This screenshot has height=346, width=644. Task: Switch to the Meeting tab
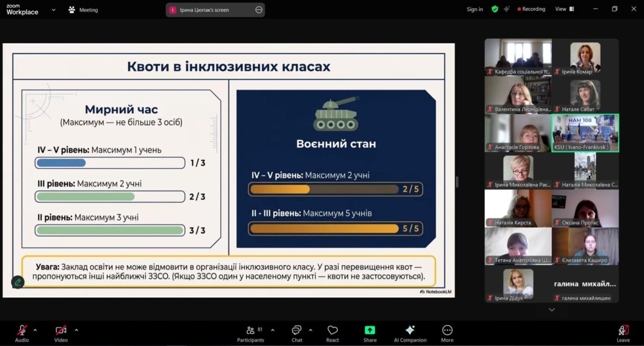coord(83,10)
